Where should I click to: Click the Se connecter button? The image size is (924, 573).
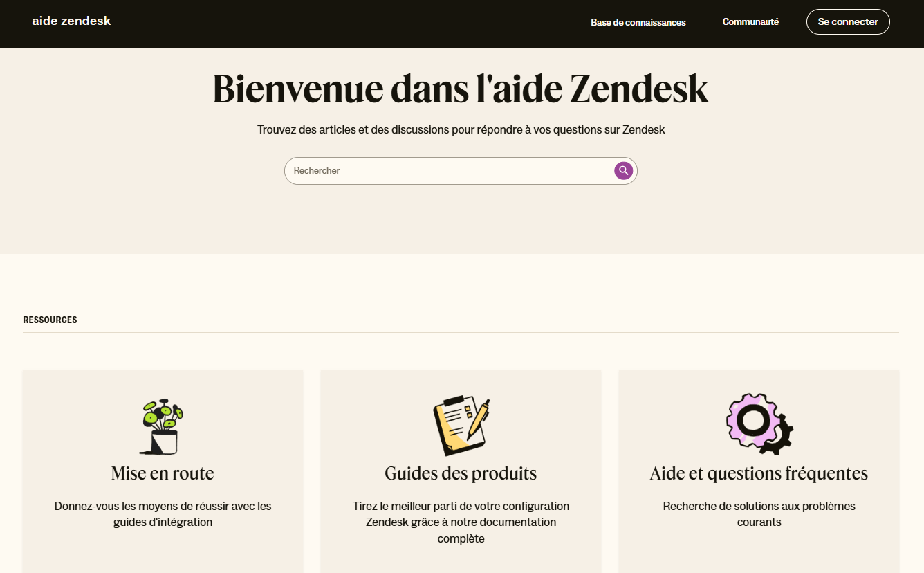click(x=848, y=21)
